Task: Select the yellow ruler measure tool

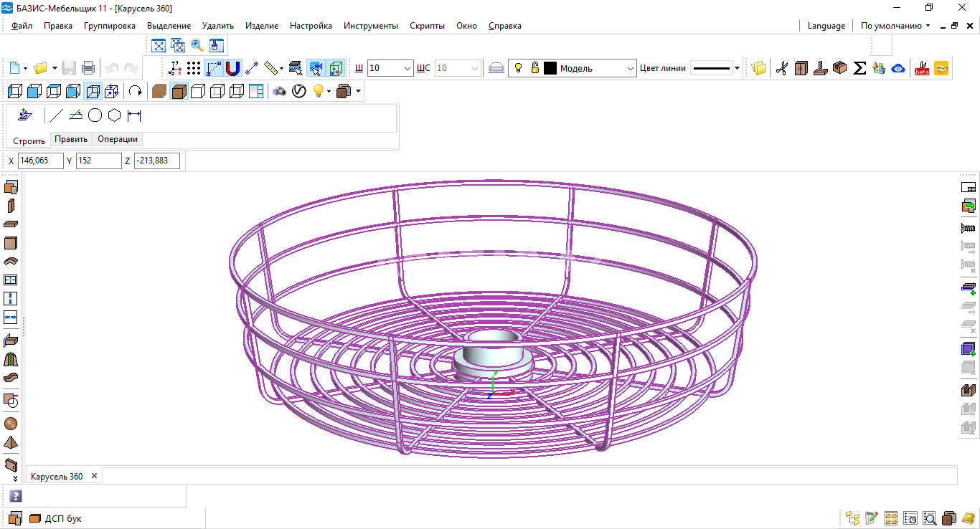Action: click(270, 68)
